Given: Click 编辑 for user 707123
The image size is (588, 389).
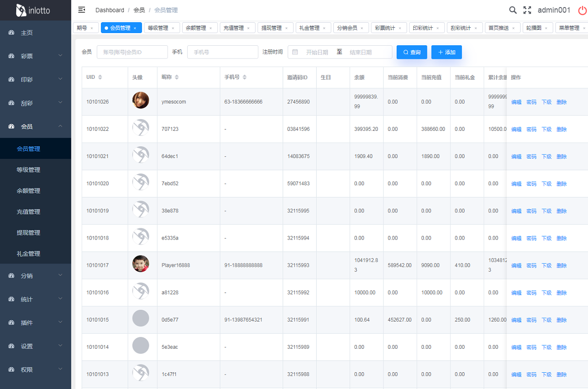Looking at the screenshot, I should pyautogui.click(x=516, y=130).
